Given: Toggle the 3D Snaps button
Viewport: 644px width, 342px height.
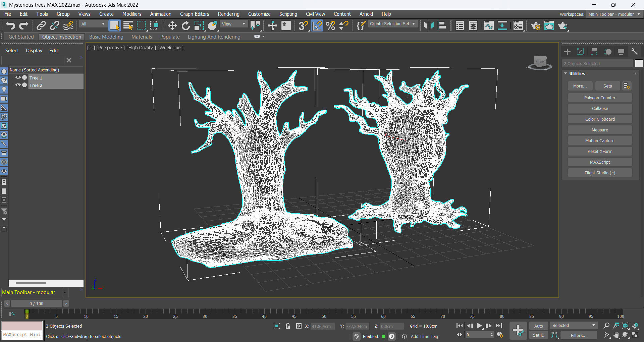Looking at the screenshot, I should (x=303, y=26).
